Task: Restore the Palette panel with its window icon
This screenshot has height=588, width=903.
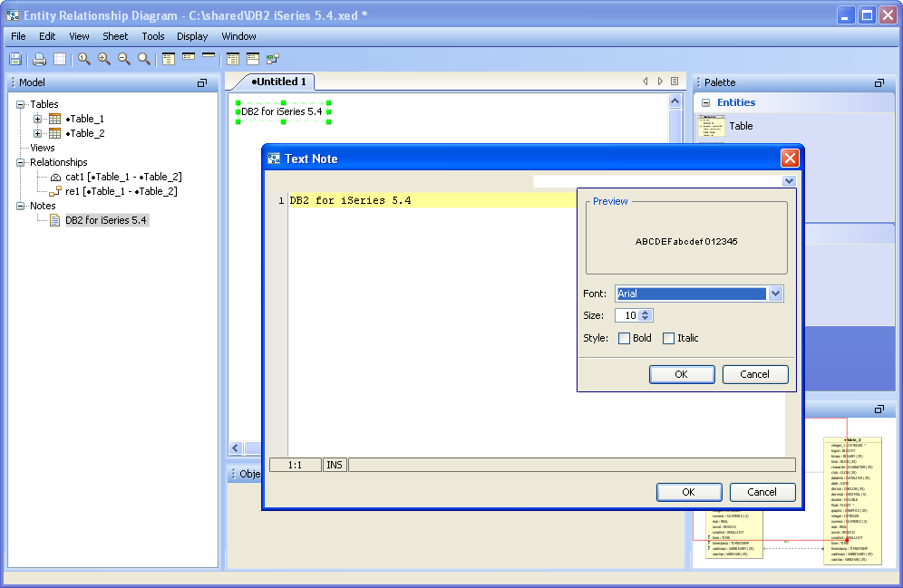Action: (x=879, y=82)
